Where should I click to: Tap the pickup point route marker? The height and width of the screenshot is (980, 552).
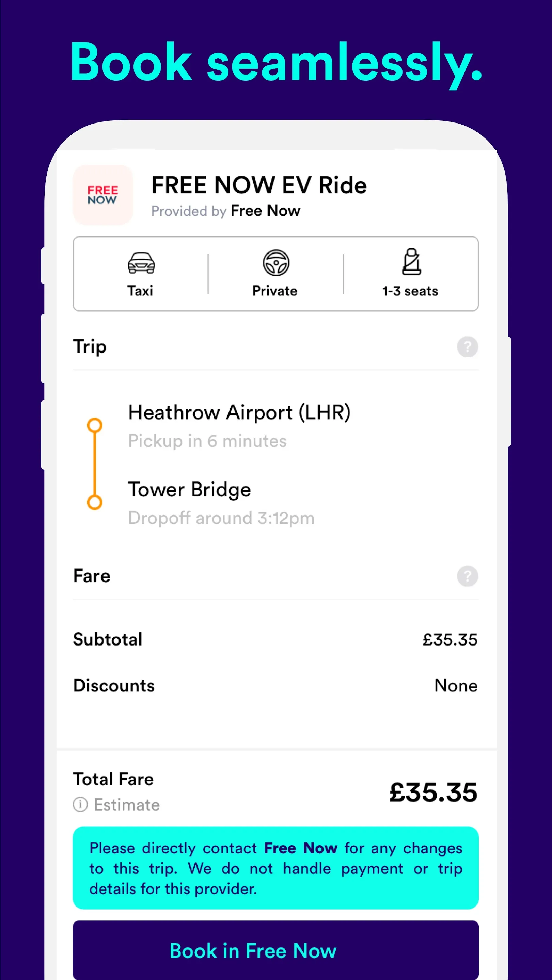[95, 425]
